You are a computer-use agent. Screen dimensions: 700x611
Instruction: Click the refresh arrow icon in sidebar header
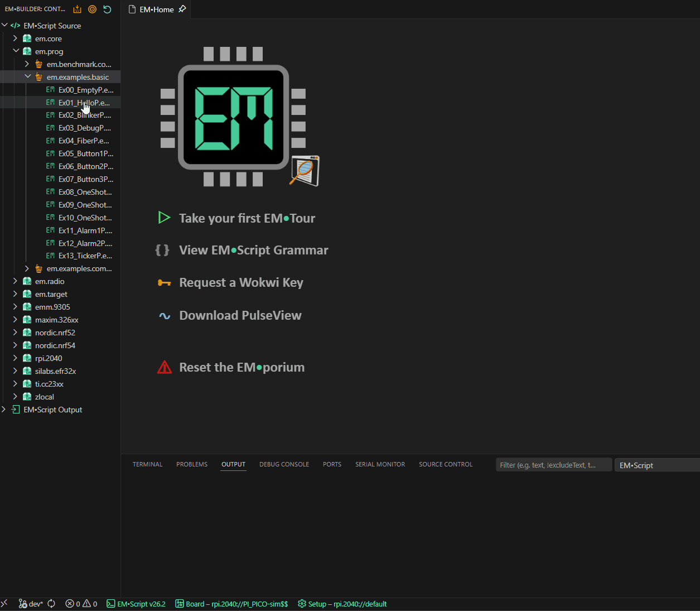click(108, 9)
